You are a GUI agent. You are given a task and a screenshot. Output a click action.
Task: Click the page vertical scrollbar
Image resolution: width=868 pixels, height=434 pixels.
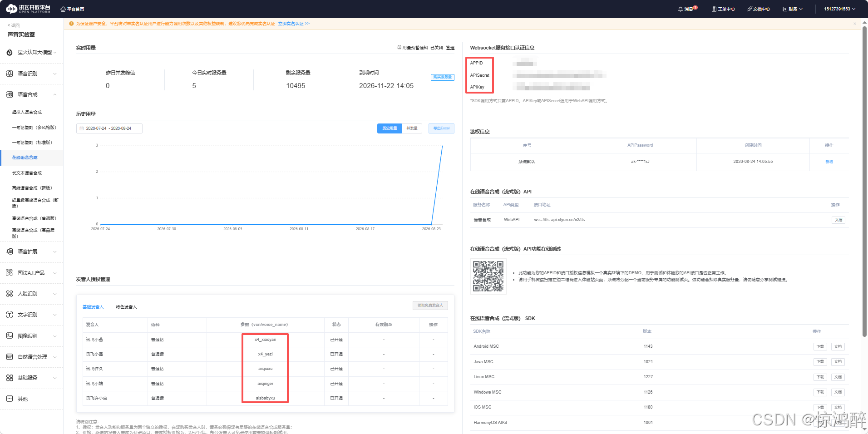click(x=864, y=182)
